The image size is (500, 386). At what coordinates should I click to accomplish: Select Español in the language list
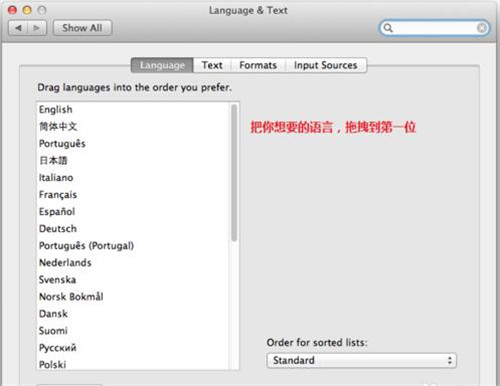tap(133, 212)
